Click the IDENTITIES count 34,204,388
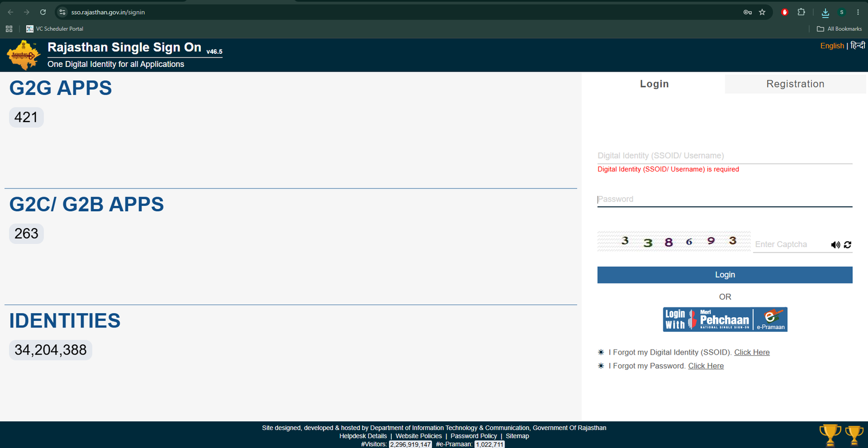 click(x=50, y=350)
